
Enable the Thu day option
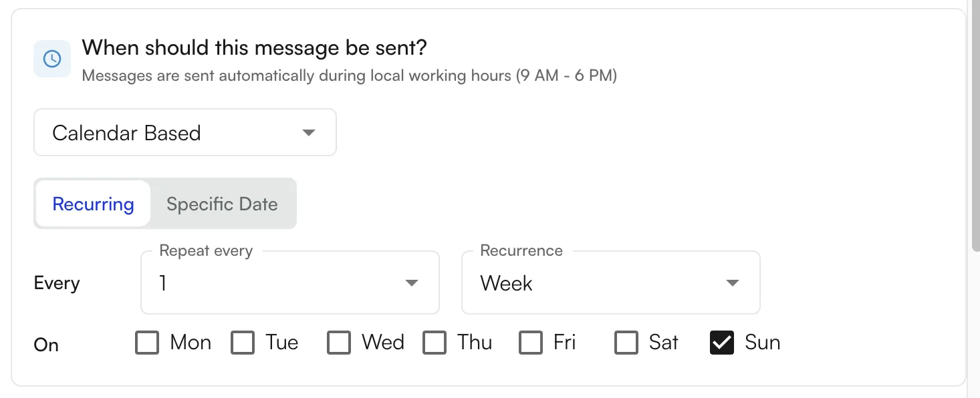click(x=435, y=343)
